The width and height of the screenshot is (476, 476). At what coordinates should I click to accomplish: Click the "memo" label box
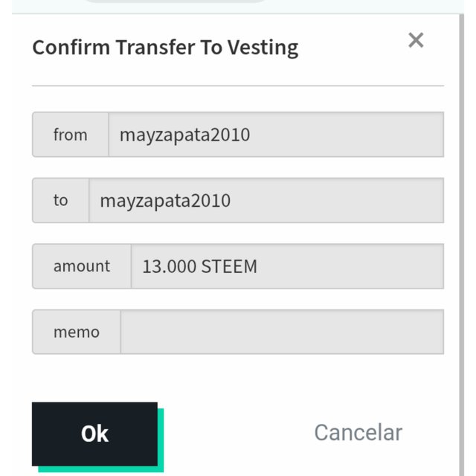pyautogui.click(x=77, y=332)
